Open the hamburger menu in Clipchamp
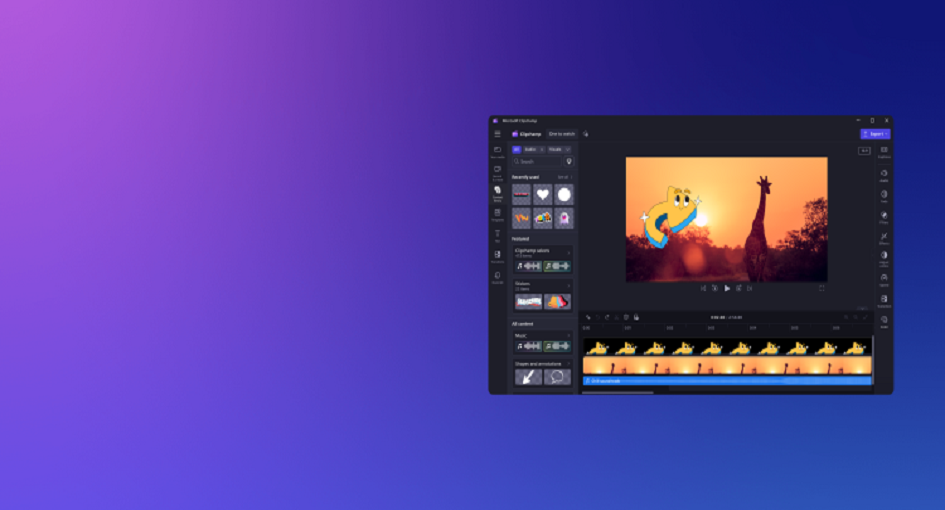 click(x=497, y=134)
